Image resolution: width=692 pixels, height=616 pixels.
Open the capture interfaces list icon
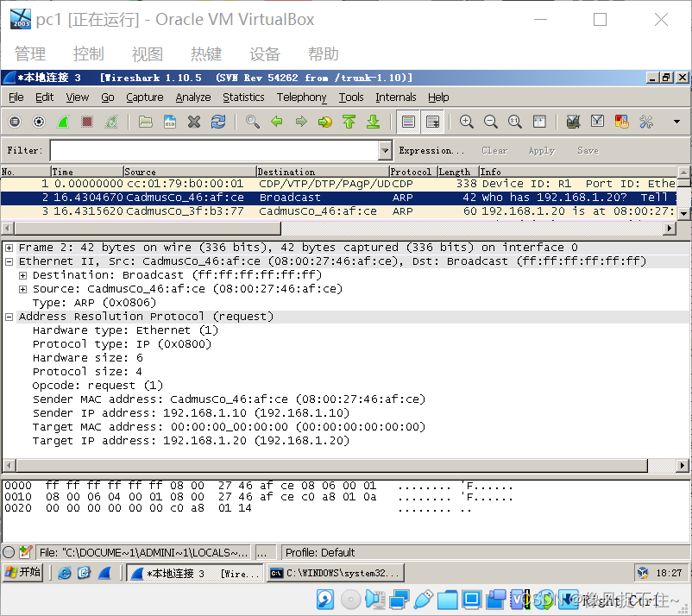(x=15, y=122)
